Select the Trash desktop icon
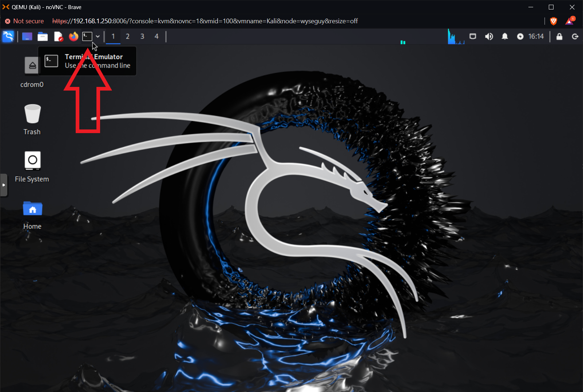 click(32, 119)
